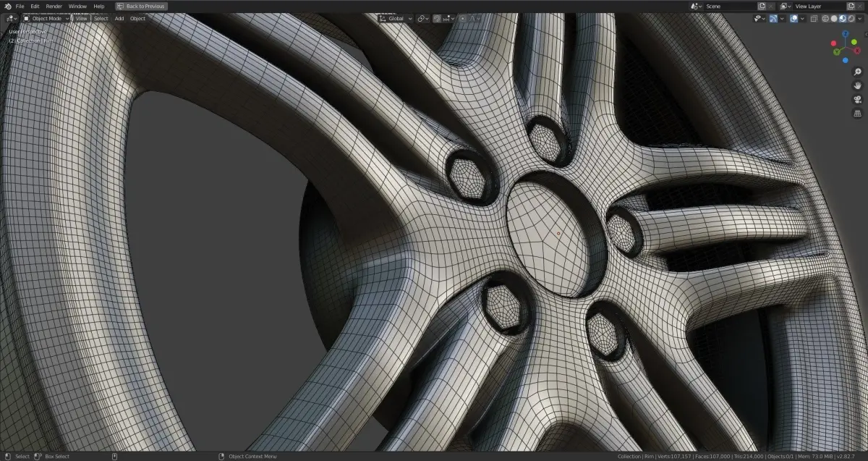
Task: Open the Global transform orientation dropdown
Action: [x=396, y=18]
